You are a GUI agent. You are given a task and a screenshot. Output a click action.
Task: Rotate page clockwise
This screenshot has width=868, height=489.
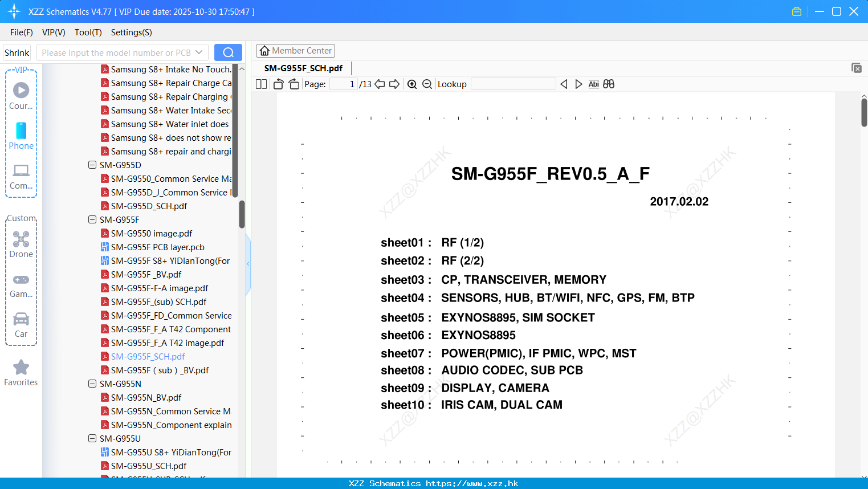[x=294, y=84]
